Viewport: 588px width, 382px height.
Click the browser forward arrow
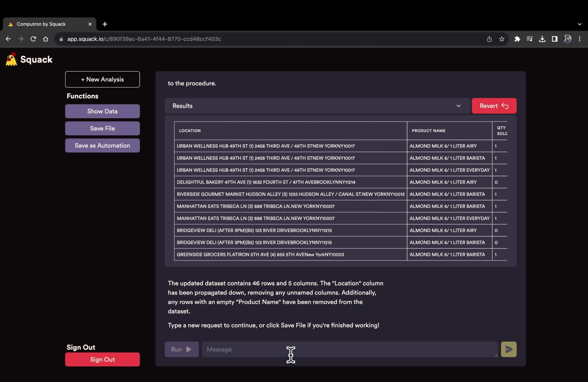(21, 39)
